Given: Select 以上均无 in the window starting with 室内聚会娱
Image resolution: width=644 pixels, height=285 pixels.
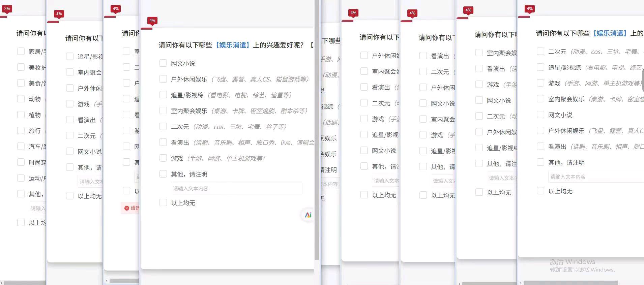Looking at the screenshot, I should pyautogui.click(x=479, y=192).
